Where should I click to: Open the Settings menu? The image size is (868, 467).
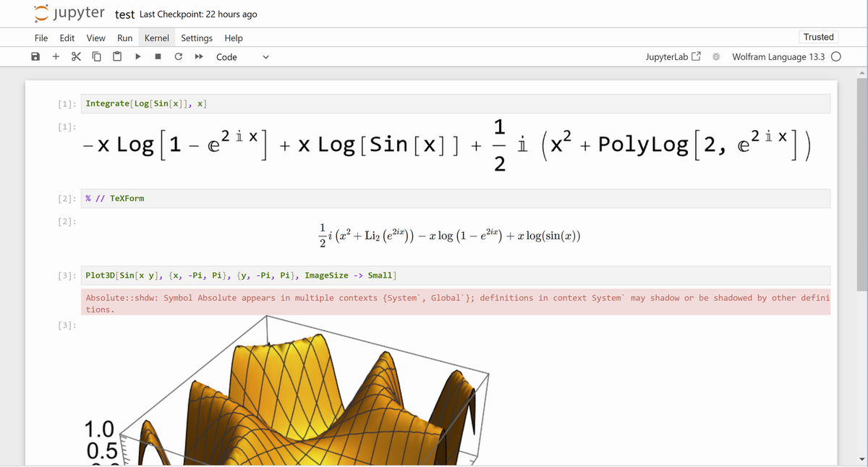[196, 38]
